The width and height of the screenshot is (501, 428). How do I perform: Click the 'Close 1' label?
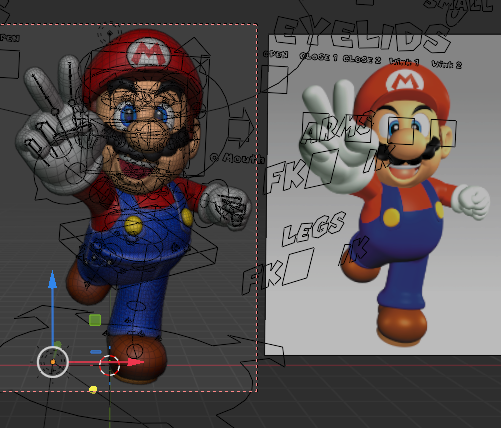point(318,57)
